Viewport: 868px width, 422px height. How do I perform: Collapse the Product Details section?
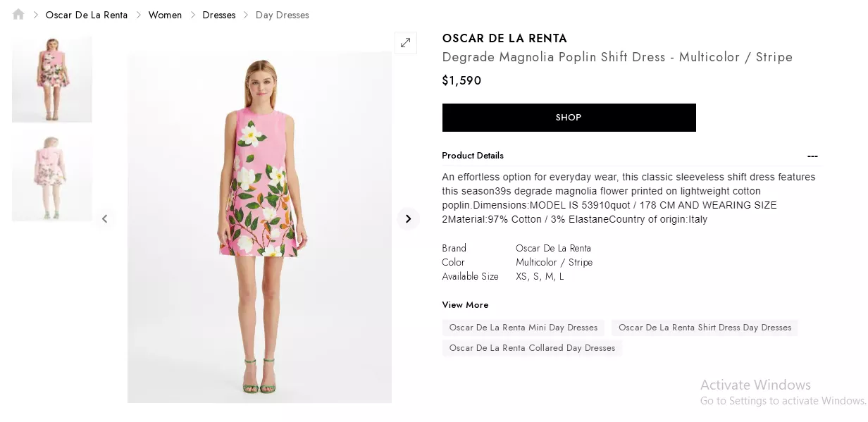point(812,156)
